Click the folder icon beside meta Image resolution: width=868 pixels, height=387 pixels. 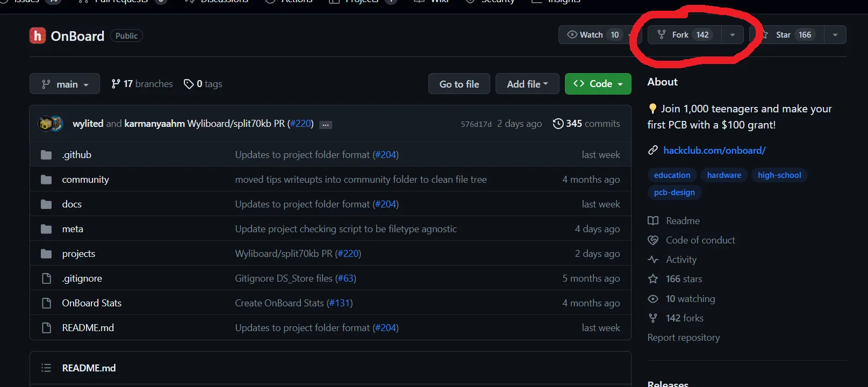tap(46, 229)
